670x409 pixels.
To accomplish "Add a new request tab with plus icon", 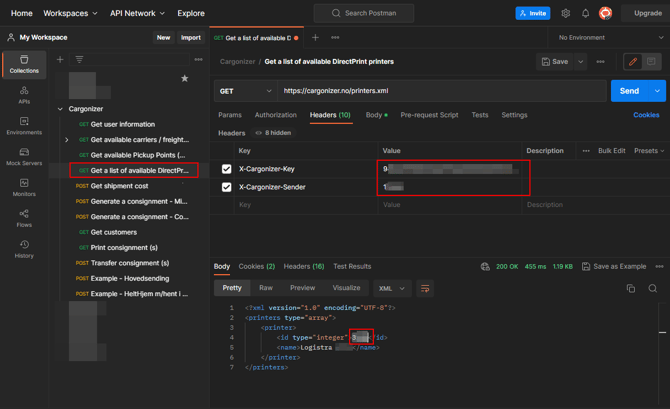I will click(315, 38).
